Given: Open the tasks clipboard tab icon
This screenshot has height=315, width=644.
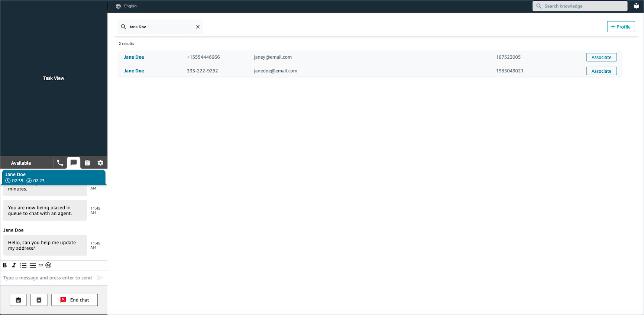Looking at the screenshot, I should (87, 163).
